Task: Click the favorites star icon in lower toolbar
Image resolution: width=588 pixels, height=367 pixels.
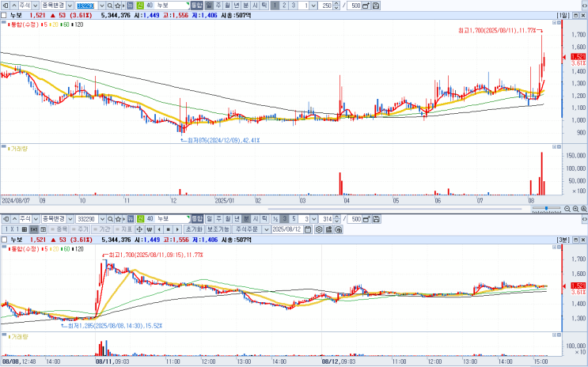Action: [x=118, y=218]
